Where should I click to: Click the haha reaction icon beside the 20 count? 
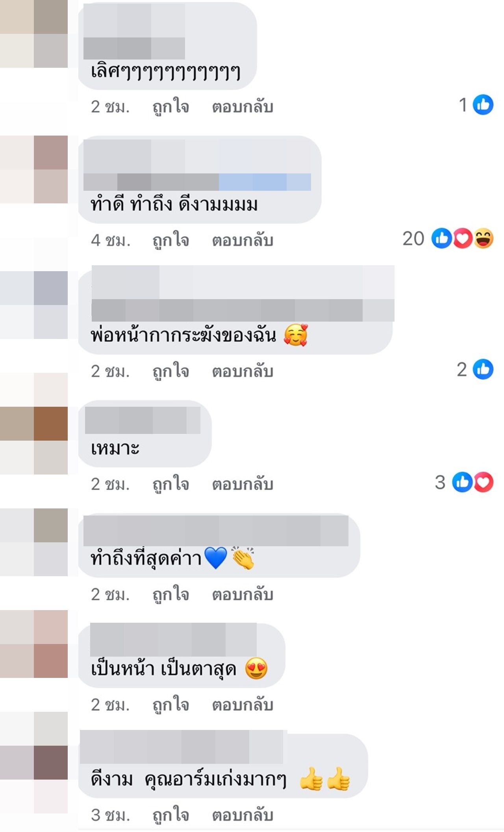(x=484, y=238)
